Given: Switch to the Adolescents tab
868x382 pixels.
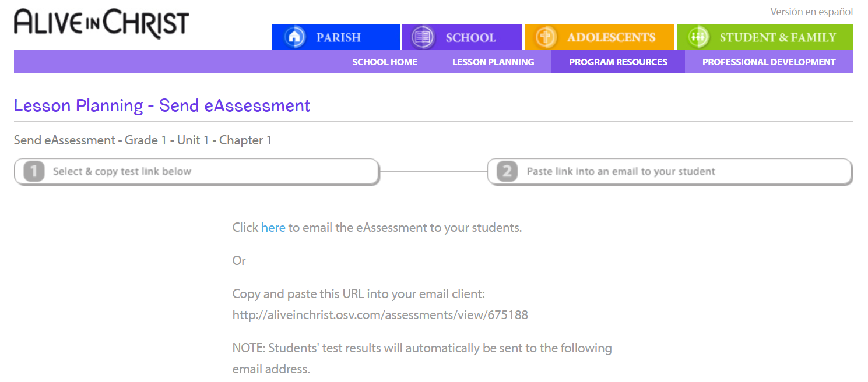Looking at the screenshot, I should pyautogui.click(x=599, y=37).
